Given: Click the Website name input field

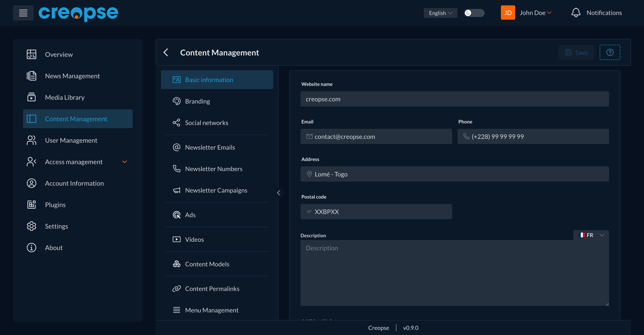Looking at the screenshot, I should (455, 99).
